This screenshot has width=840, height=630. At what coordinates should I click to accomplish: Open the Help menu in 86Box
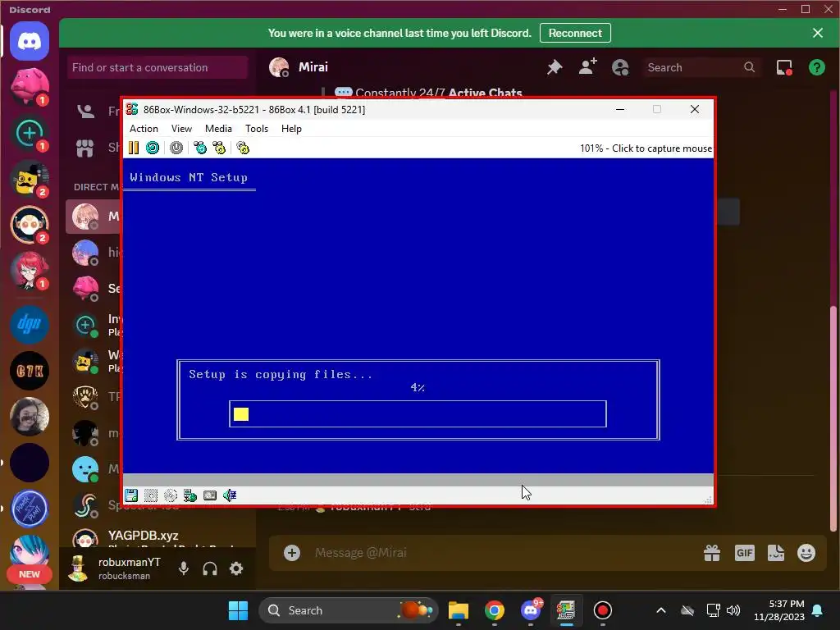[x=291, y=129]
